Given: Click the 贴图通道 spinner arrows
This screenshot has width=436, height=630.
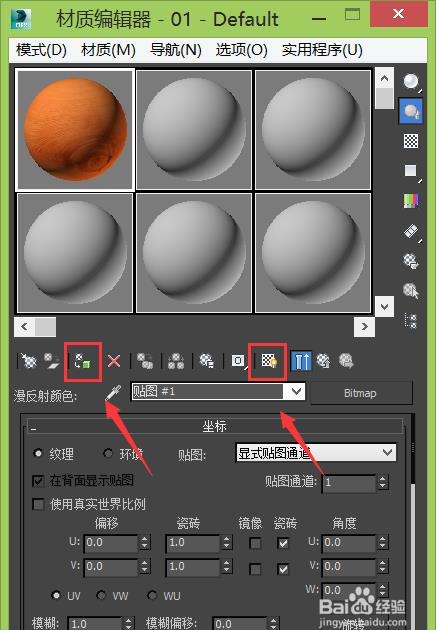Looking at the screenshot, I should [383, 481].
